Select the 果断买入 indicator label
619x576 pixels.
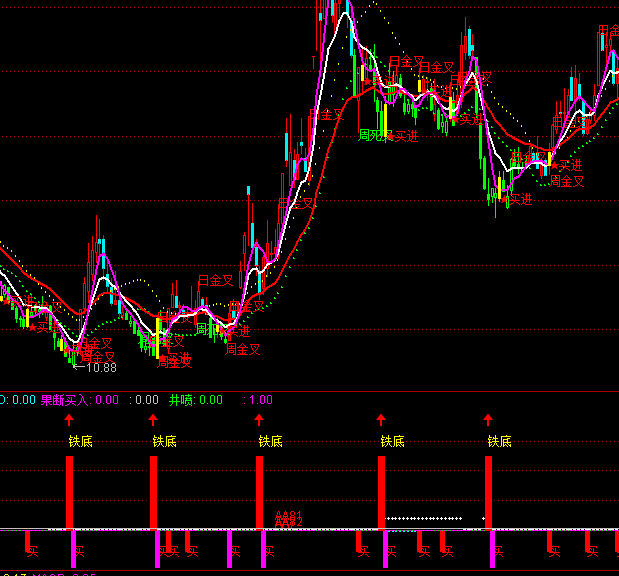click(64, 400)
